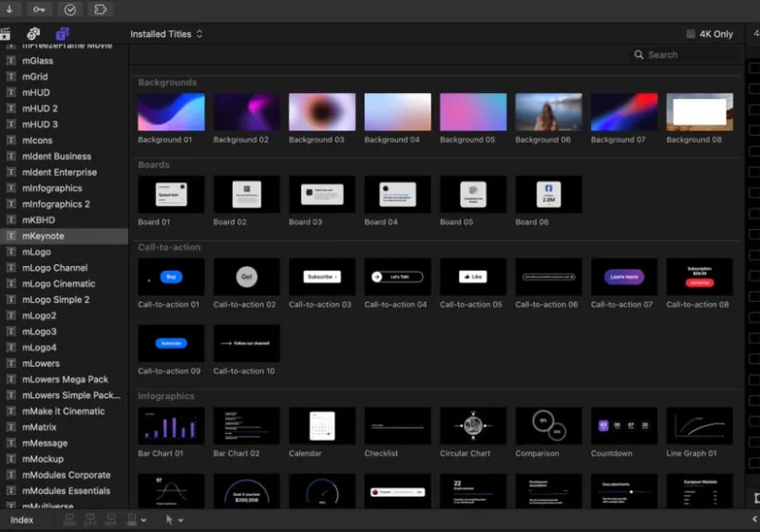Expand the clip overwrite options chevron
The height and width of the screenshot is (532, 760).
pyautogui.click(x=143, y=521)
